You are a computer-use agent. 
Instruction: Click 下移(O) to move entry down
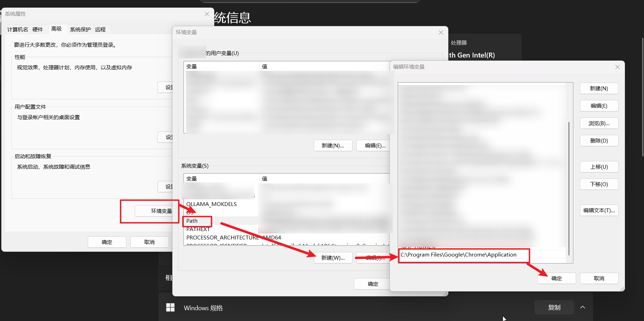click(x=599, y=184)
